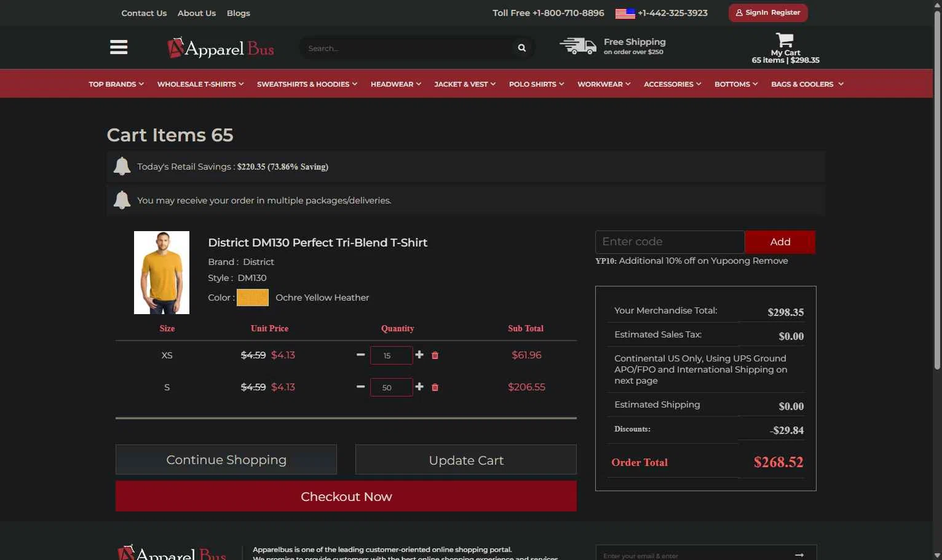This screenshot has height=560, width=942.
Task: Submit newsletter email arrow icon
Action: [799, 554]
